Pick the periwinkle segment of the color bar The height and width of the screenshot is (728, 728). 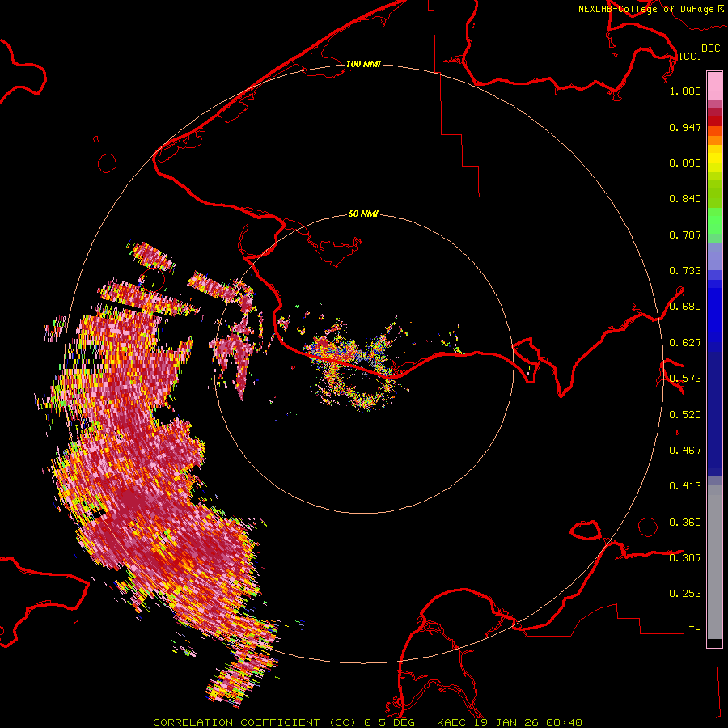point(714,257)
